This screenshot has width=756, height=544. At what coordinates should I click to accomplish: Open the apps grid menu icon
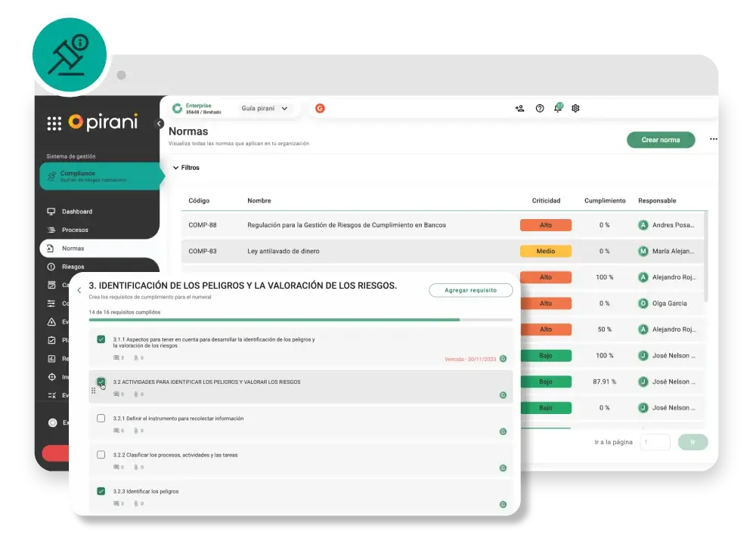click(54, 124)
